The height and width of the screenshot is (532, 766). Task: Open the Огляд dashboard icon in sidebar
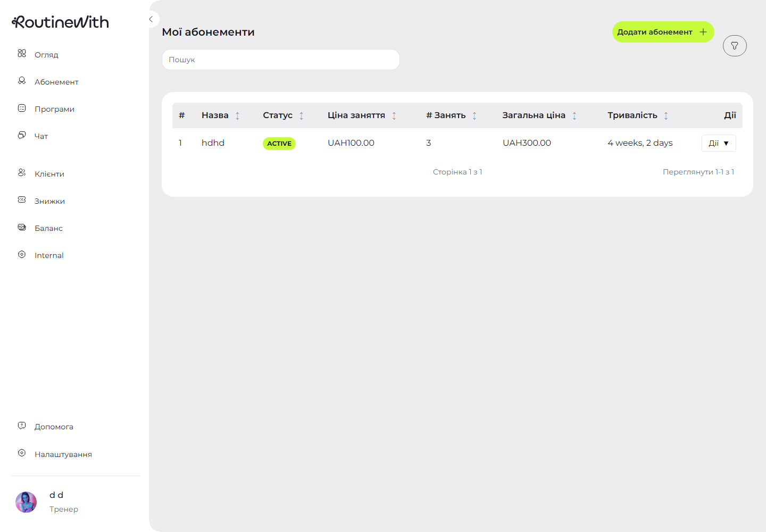[22, 53]
